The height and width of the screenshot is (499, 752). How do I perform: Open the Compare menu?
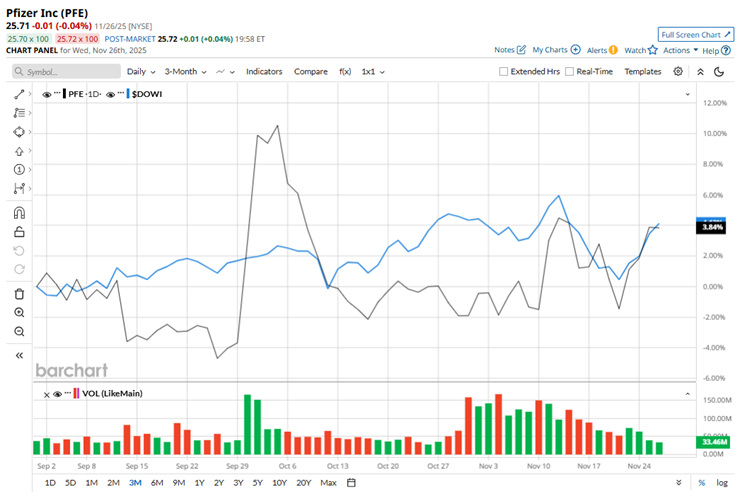point(311,71)
